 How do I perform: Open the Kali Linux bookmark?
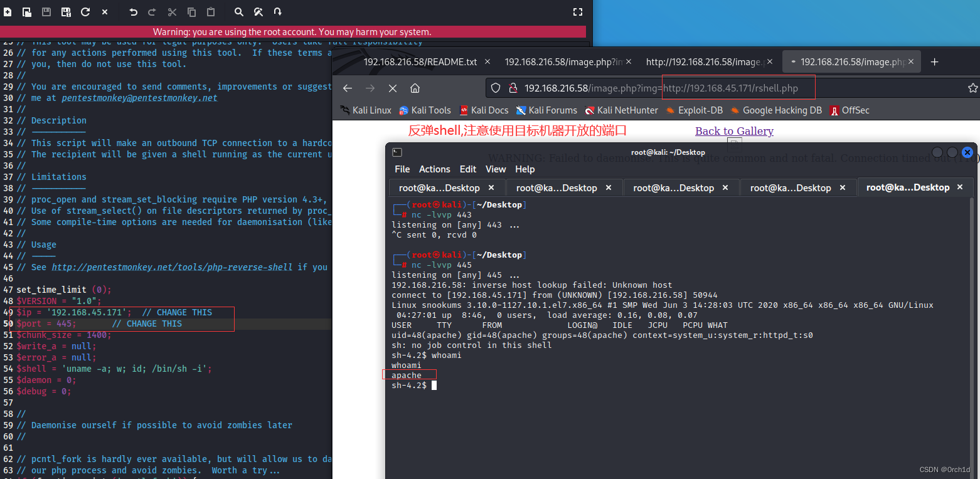click(366, 110)
